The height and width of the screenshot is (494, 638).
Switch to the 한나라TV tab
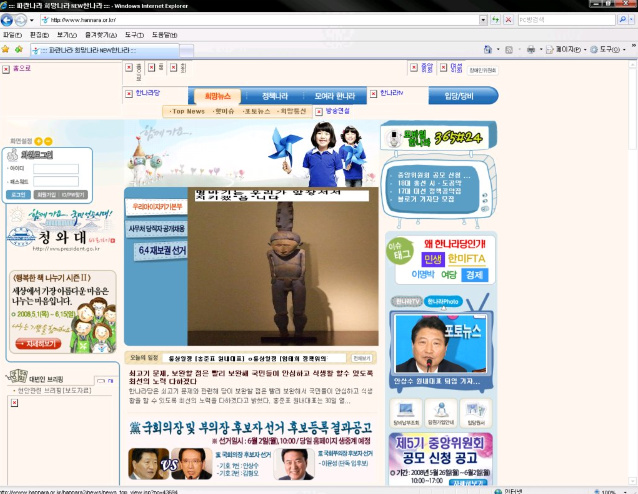[x=407, y=302]
